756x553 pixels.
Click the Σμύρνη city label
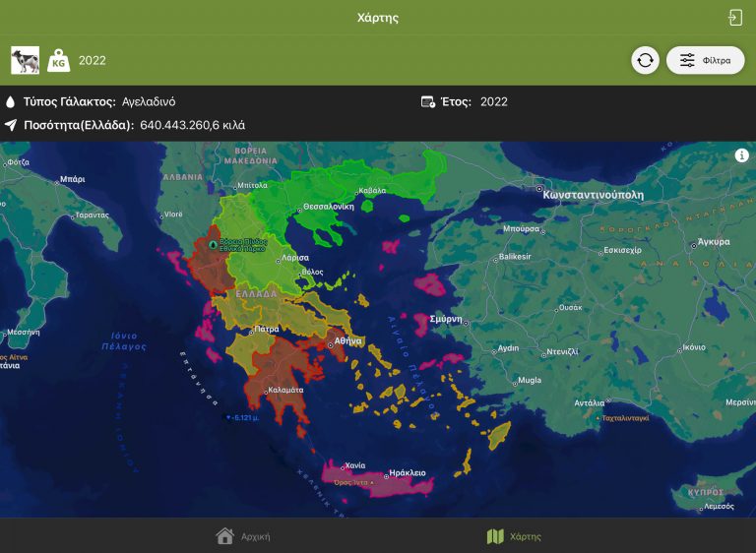pyautogui.click(x=446, y=319)
